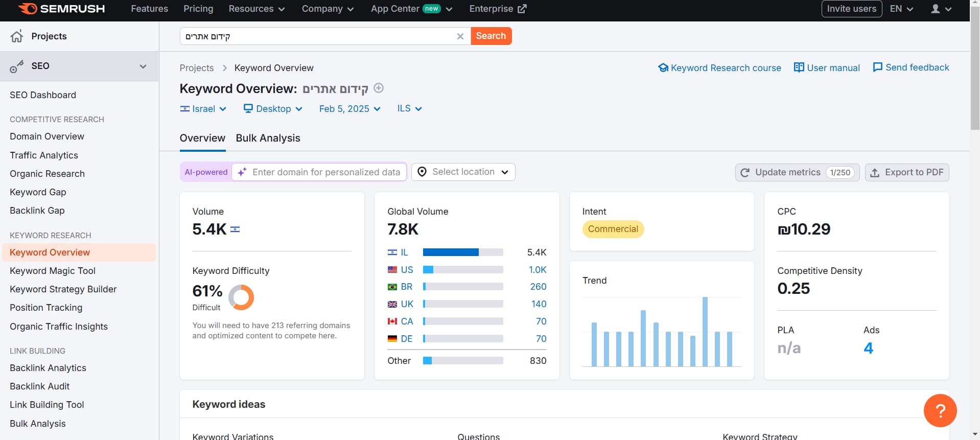Click the UK link in Global Volume

click(407, 304)
